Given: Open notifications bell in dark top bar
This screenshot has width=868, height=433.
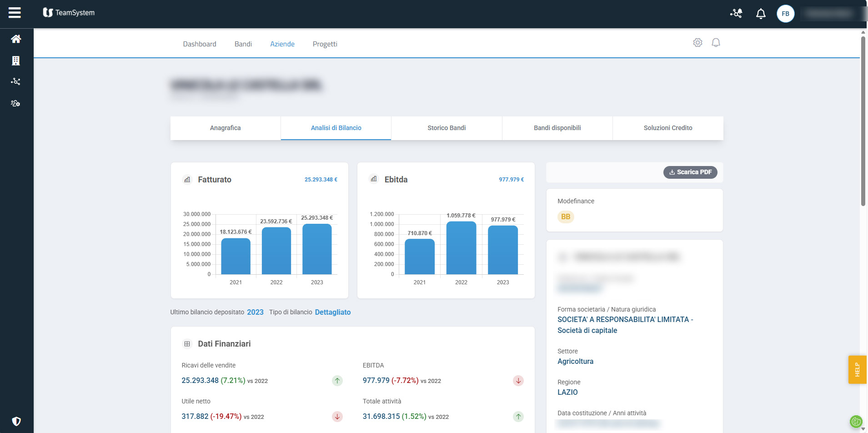Looking at the screenshot, I should (761, 14).
